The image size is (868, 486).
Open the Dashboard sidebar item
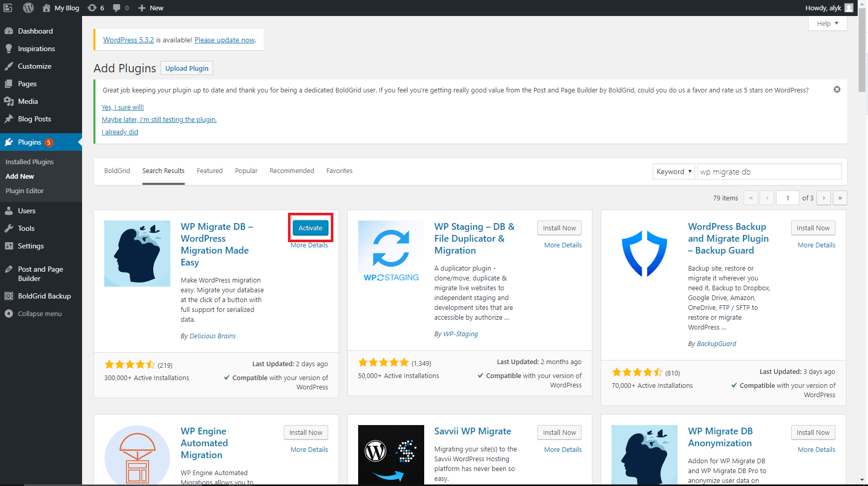[x=35, y=31]
